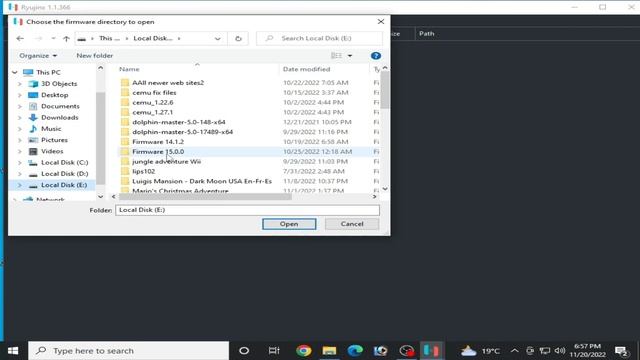Refresh the Local Disk (E:) listing
640x360 pixels.
pyautogui.click(x=238, y=38)
